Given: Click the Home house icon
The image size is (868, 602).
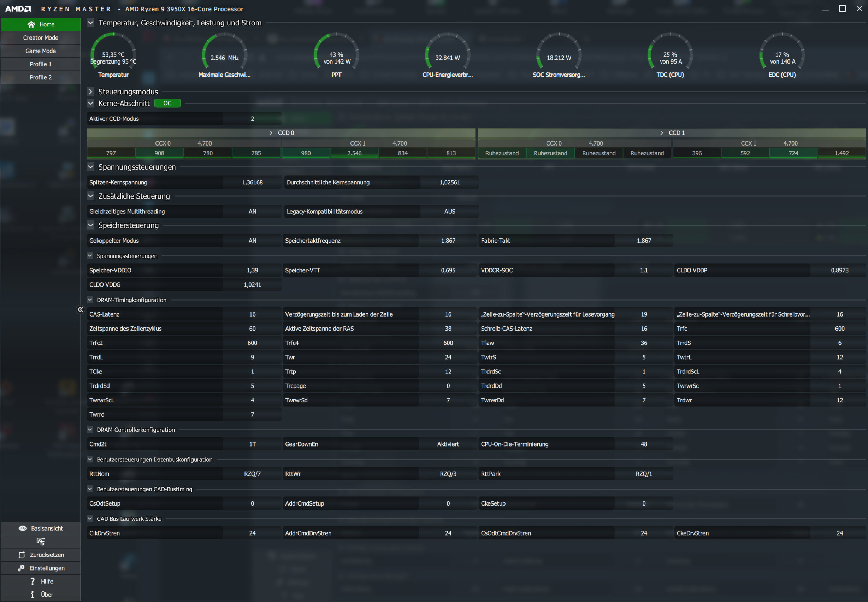Looking at the screenshot, I should pos(31,24).
